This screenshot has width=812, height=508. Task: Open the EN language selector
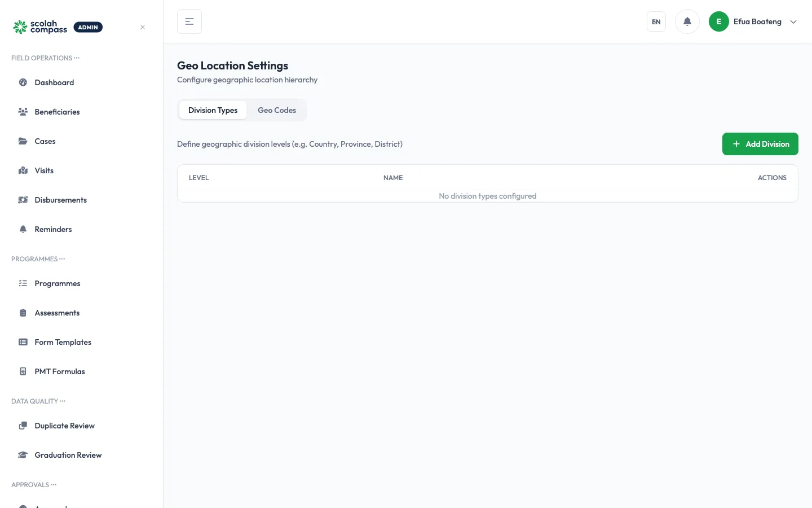(x=656, y=21)
